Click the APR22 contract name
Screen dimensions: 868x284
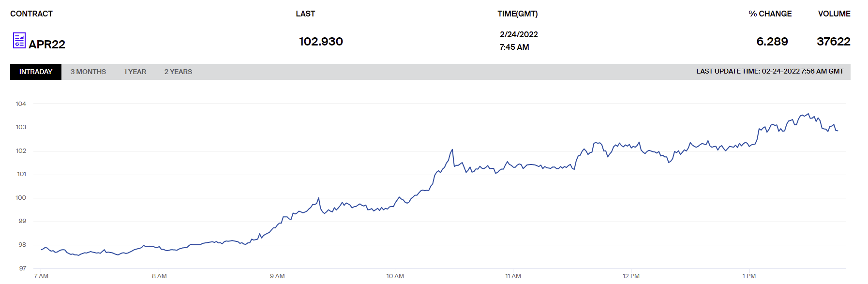click(x=47, y=45)
